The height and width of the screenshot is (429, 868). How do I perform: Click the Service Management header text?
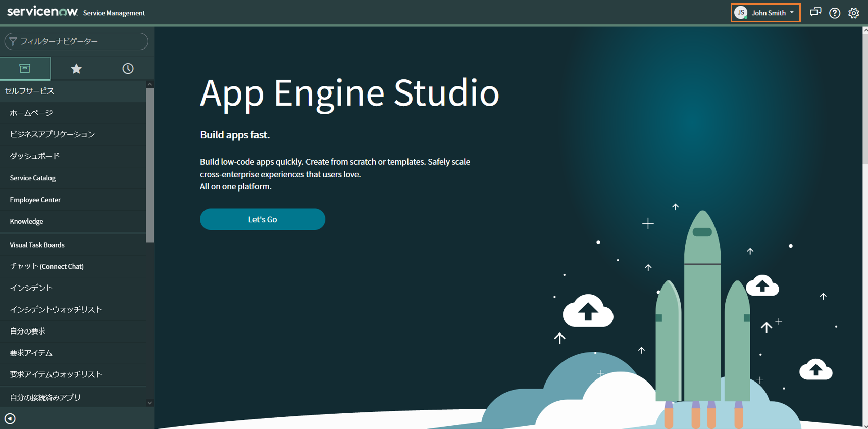(x=114, y=13)
